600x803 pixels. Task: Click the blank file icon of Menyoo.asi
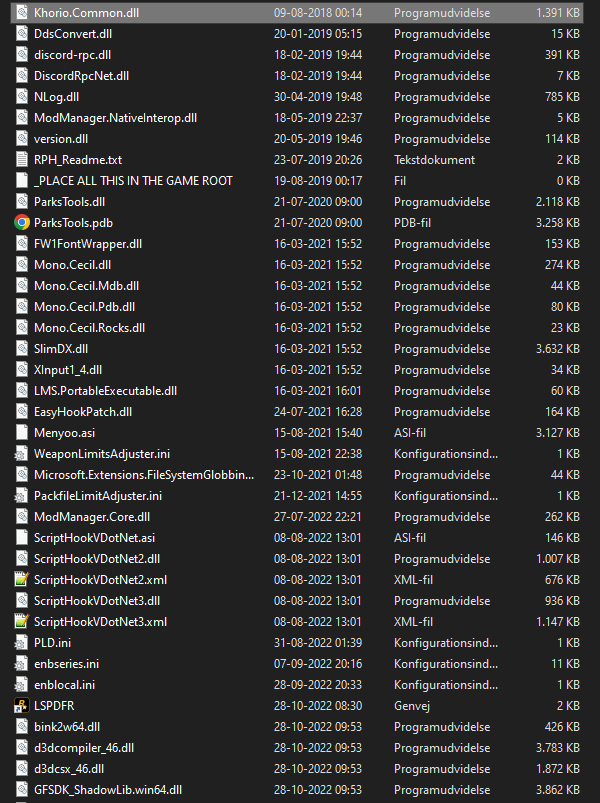pos(22,433)
